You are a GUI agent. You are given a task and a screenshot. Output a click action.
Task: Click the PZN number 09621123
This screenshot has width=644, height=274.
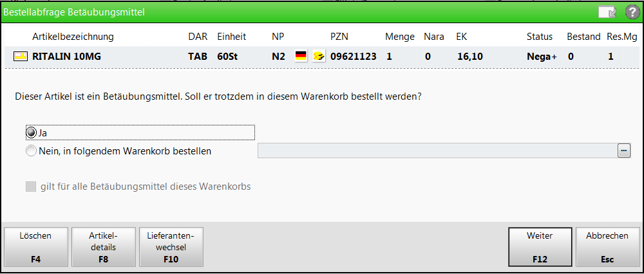click(353, 57)
